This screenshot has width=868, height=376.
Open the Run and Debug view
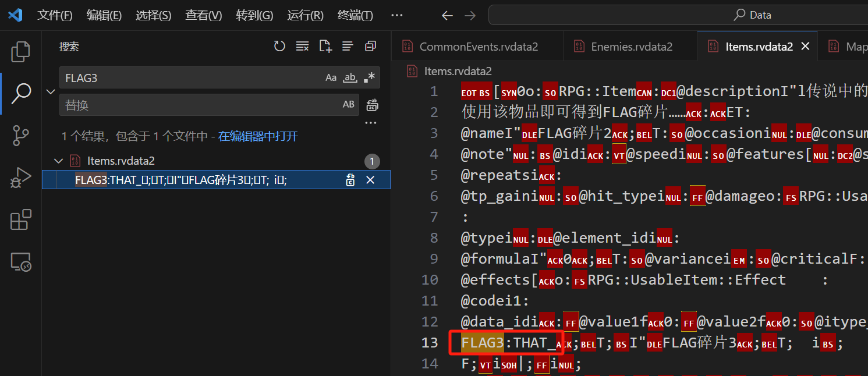(x=21, y=178)
